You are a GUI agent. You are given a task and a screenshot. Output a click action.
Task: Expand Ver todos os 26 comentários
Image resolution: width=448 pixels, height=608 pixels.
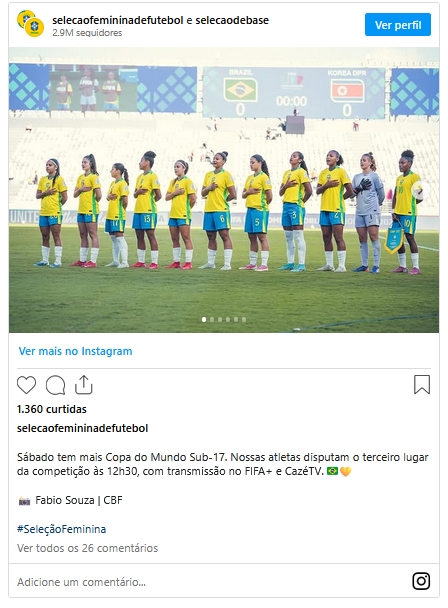(87, 548)
